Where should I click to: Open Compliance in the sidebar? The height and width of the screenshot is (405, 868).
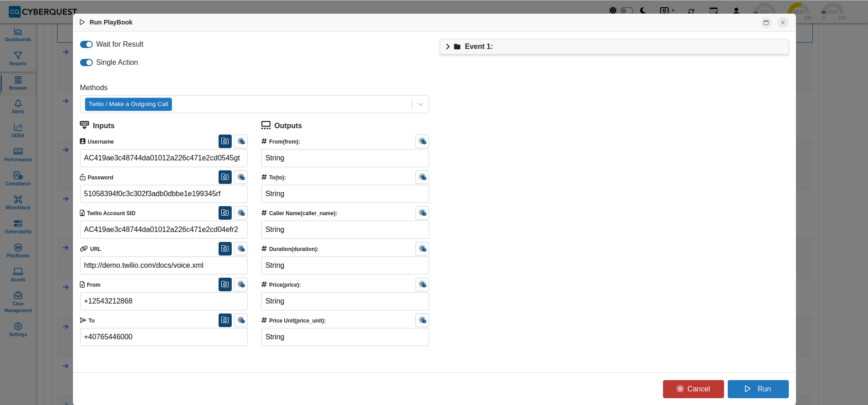coord(18,179)
